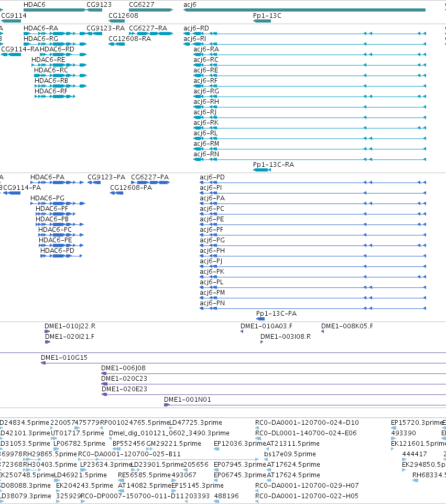This screenshot has height=504, width=446.
Task: Click transcript CG6227-RA
Action: tap(148, 28)
